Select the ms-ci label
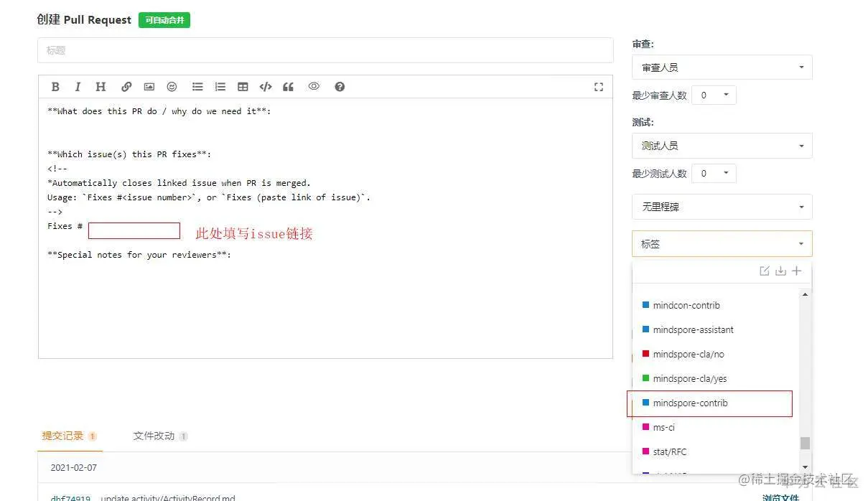This screenshot has height=501, width=868. point(715,428)
